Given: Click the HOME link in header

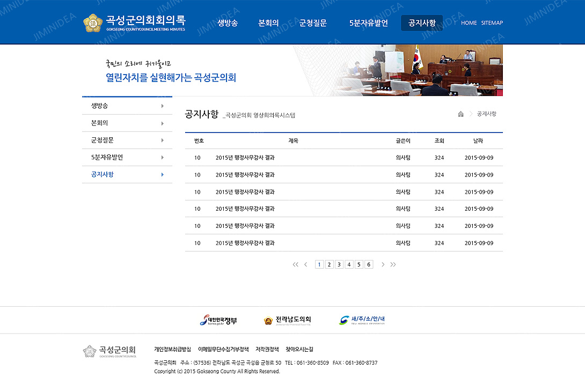Looking at the screenshot, I should [469, 23].
